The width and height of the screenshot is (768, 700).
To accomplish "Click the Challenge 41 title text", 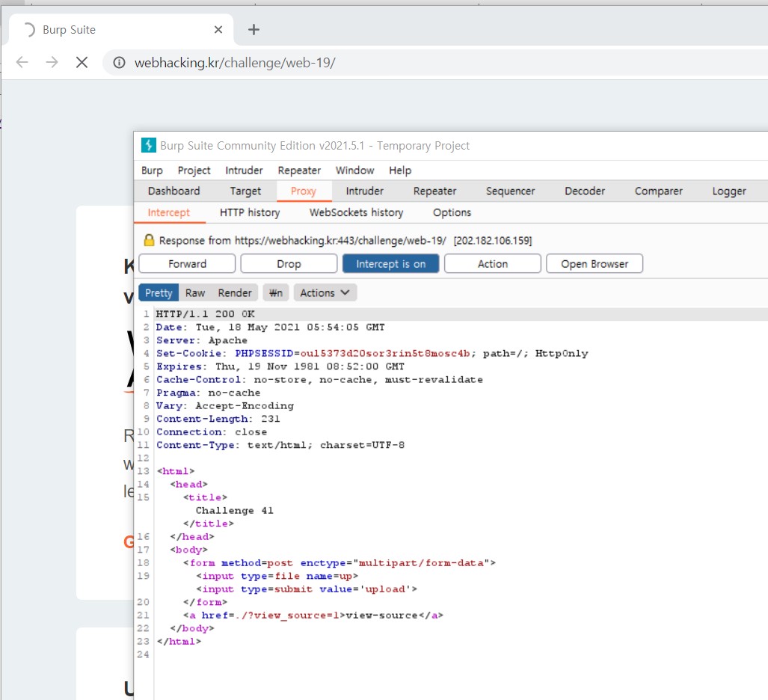I will click(x=235, y=511).
